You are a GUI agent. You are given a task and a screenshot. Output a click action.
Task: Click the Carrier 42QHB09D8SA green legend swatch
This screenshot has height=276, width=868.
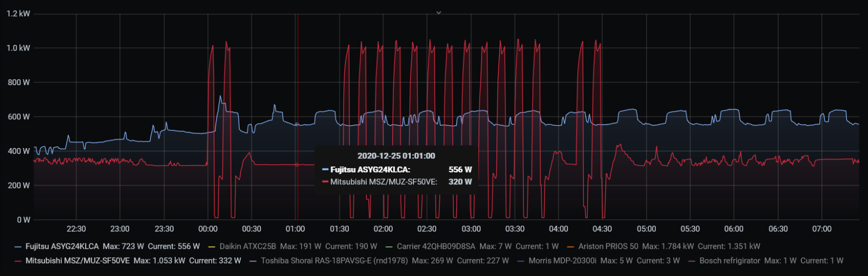click(389, 247)
